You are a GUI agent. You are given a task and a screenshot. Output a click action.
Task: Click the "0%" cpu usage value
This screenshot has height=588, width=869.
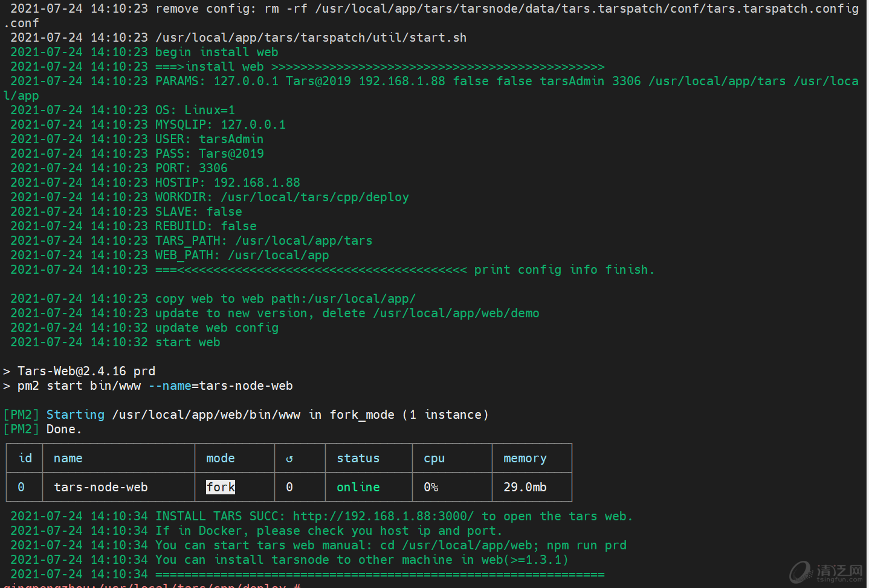point(431,487)
